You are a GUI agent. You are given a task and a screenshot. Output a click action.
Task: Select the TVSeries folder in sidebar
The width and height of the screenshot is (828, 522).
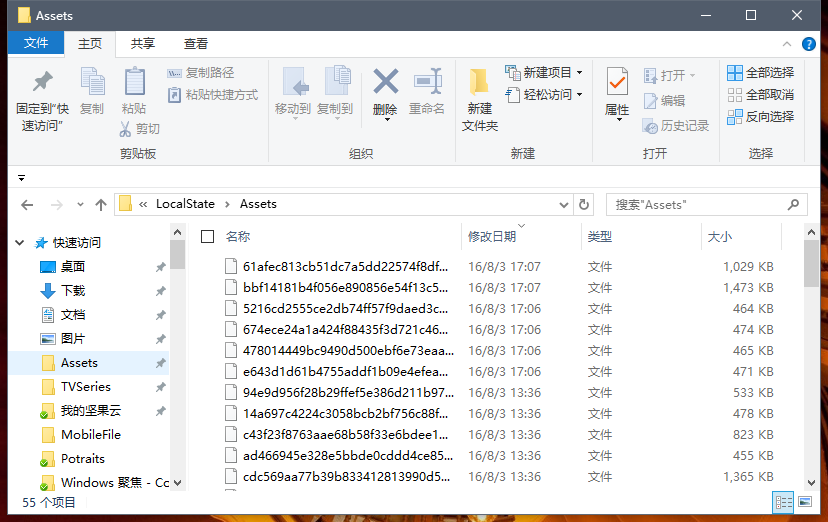pyautogui.click(x=85, y=387)
